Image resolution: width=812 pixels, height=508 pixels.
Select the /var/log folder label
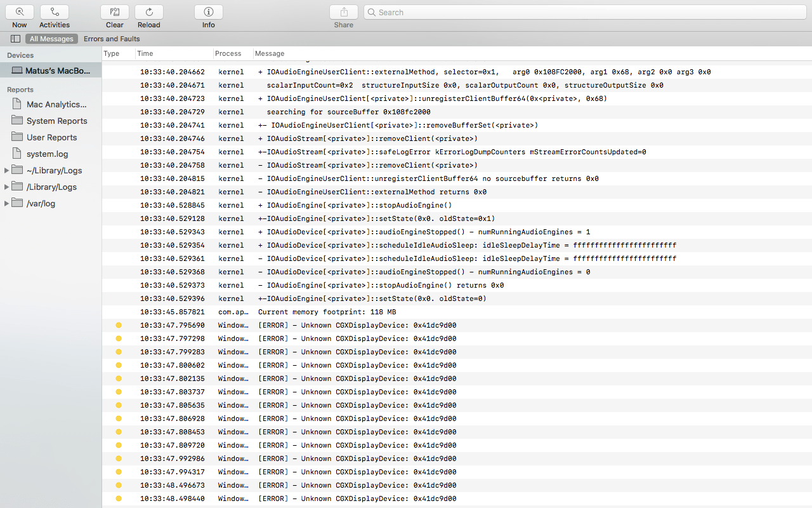[41, 203]
